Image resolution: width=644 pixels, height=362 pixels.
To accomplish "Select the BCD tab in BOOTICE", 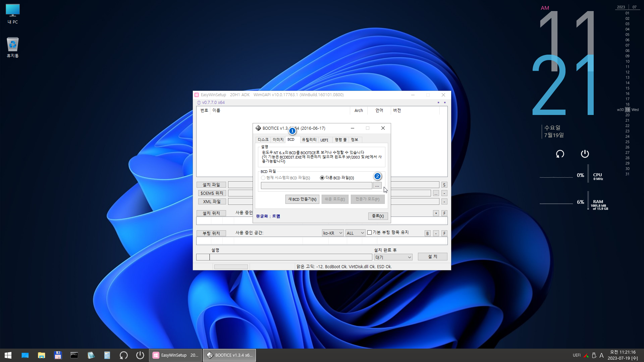I will click(291, 139).
